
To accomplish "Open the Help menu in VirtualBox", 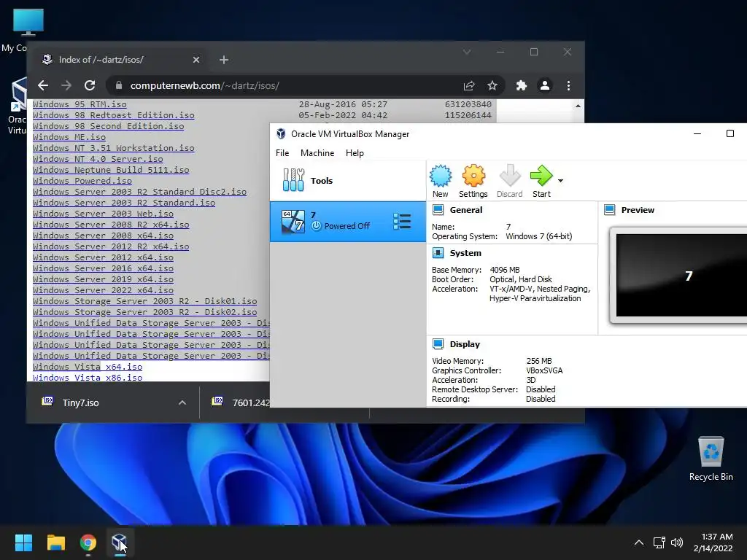I will (355, 153).
